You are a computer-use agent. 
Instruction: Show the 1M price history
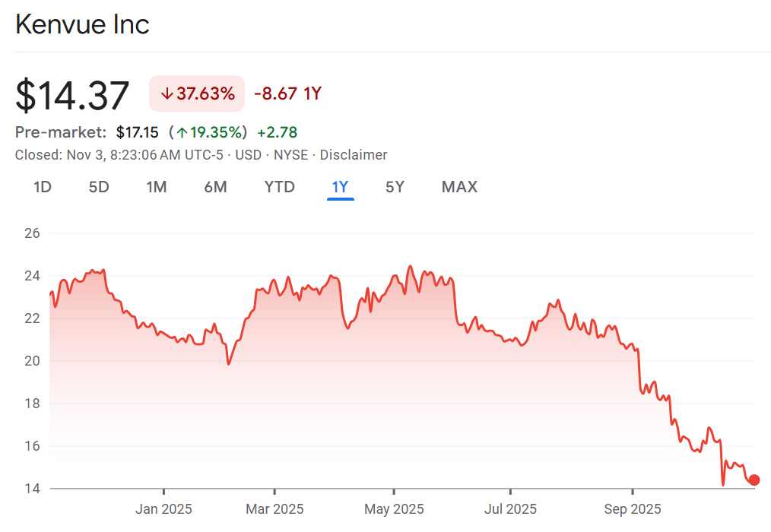157,187
